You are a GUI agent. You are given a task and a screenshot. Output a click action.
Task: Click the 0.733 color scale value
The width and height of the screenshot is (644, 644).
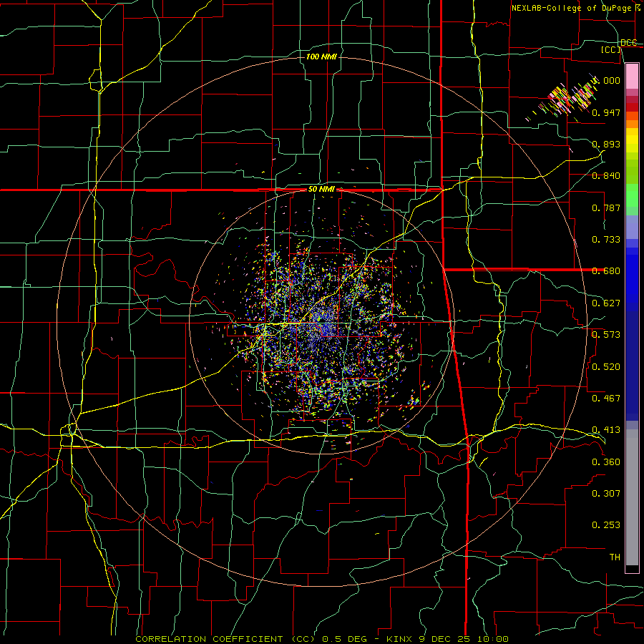click(606, 240)
